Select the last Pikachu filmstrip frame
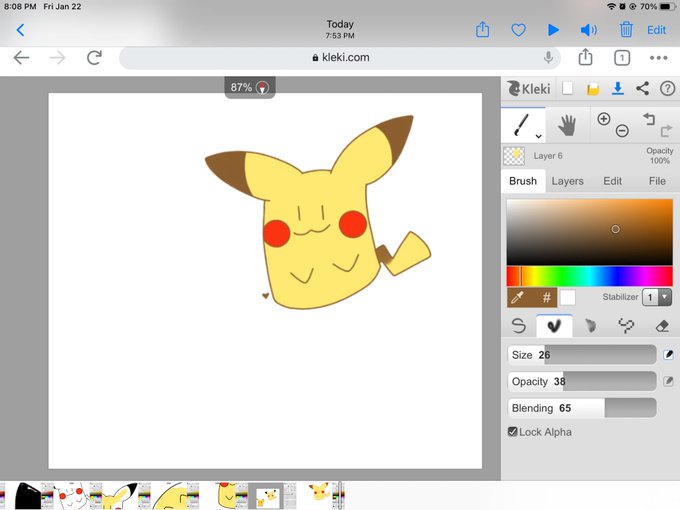 (x=319, y=494)
